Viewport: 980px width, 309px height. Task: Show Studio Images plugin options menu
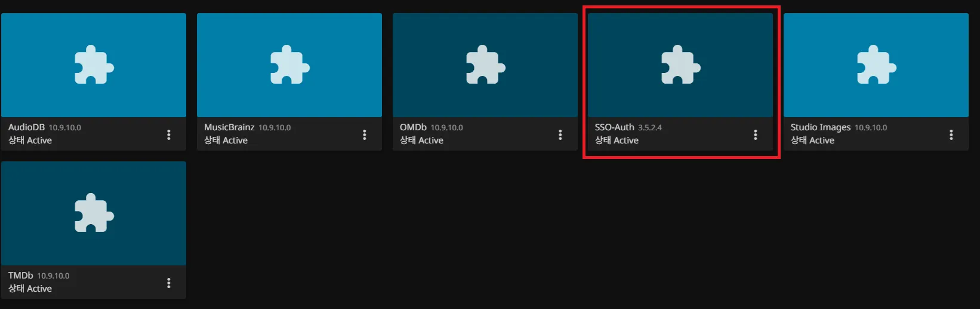click(x=951, y=134)
